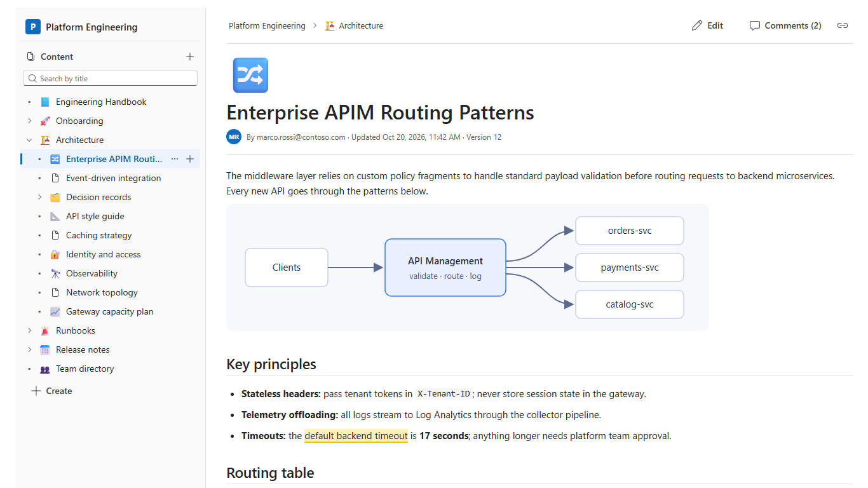Click Platform Engineering breadcrumb link
Viewport: 868px width, 488px height.
tap(267, 25)
